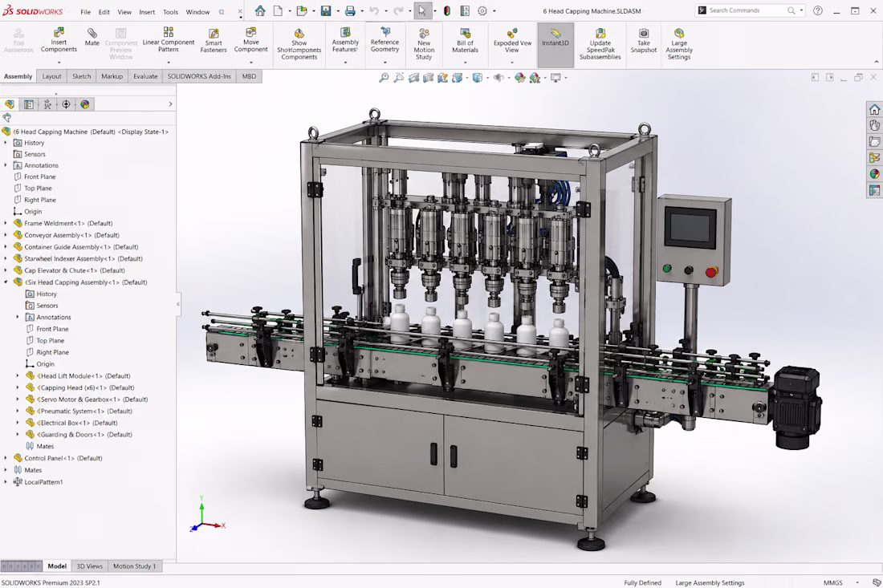Click Large Assembly Settings in status bar
The height and width of the screenshot is (588, 883).
click(710, 583)
